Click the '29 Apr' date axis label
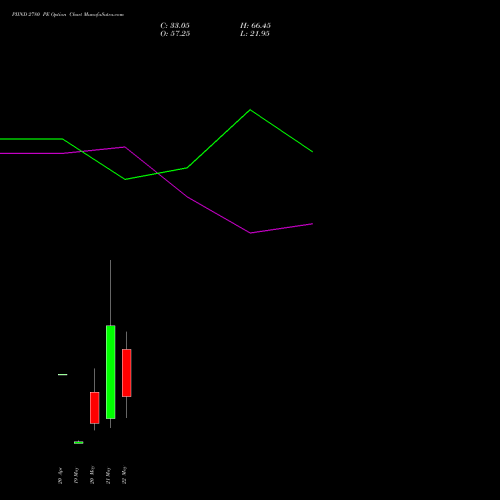500x500 pixels. [60, 476]
